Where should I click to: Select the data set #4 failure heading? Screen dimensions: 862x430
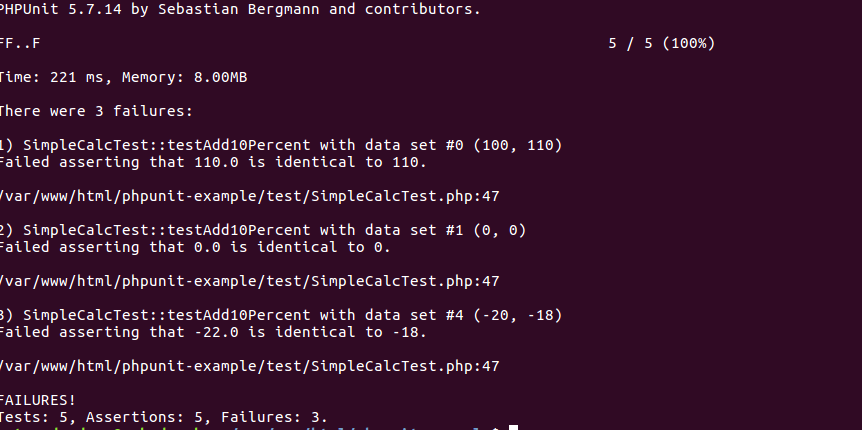coord(281,315)
